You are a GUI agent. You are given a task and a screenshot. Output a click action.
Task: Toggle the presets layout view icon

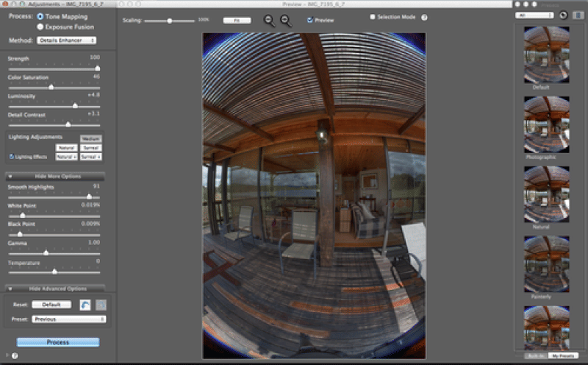point(578,14)
